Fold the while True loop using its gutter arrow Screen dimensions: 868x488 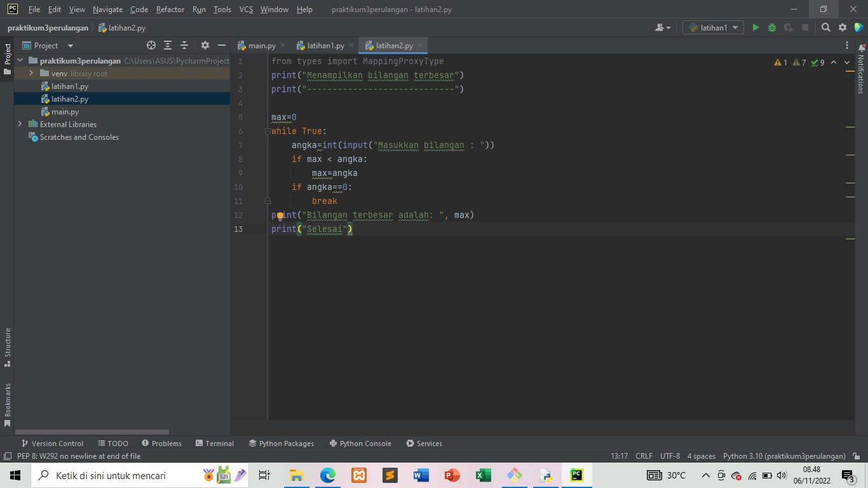click(268, 131)
